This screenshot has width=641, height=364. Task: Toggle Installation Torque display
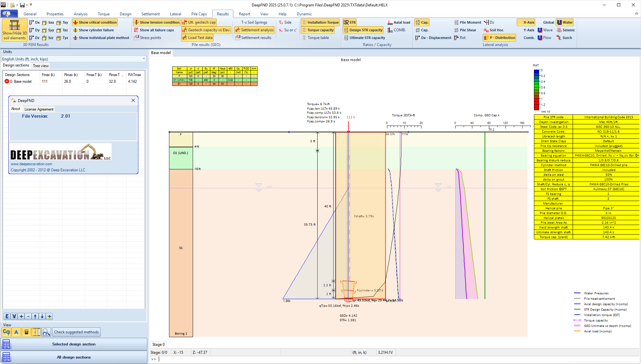point(320,22)
